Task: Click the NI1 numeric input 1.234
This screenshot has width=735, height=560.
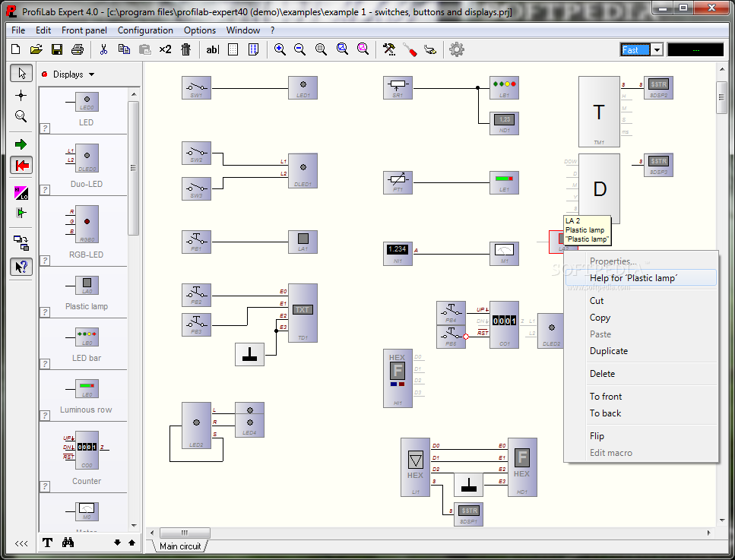Action: click(x=398, y=254)
